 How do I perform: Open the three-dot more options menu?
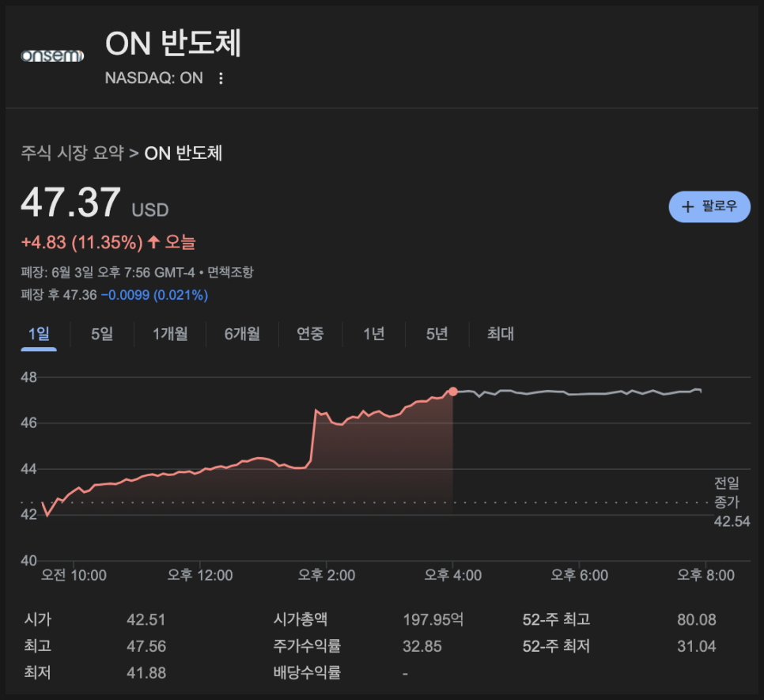click(221, 78)
